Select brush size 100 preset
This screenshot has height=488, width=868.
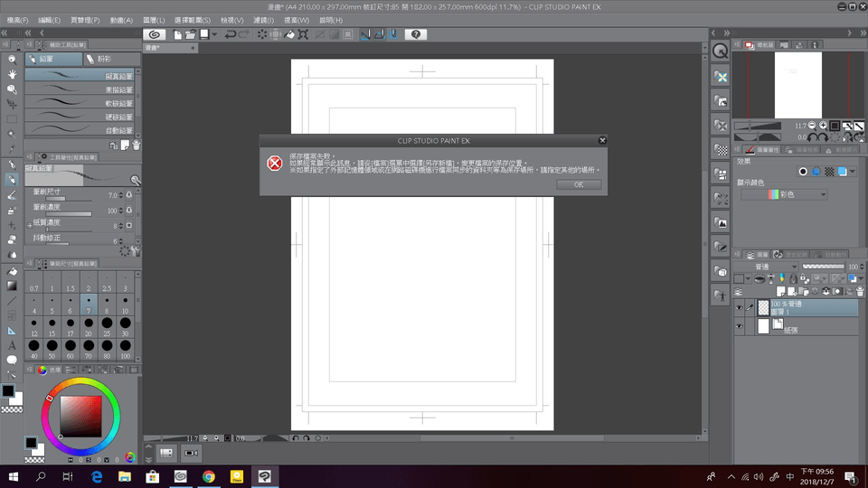click(x=125, y=351)
